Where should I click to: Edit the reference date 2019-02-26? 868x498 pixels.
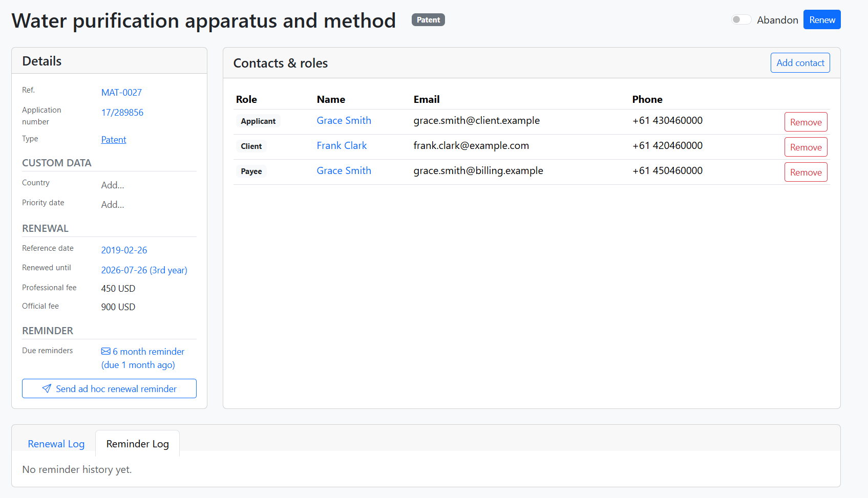tap(124, 250)
